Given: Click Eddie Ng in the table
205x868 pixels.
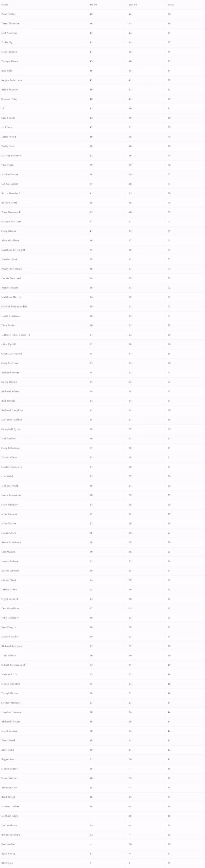Looking at the screenshot, I should (7, 42).
